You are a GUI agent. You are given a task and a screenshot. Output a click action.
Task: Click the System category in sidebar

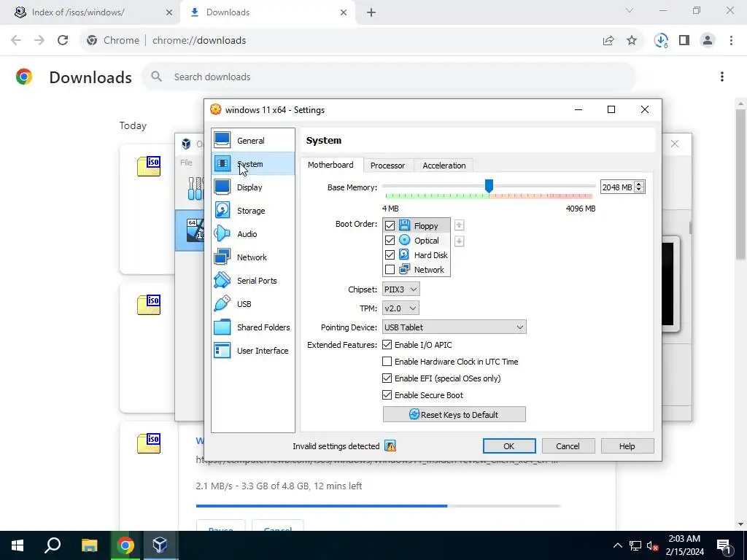point(253,164)
